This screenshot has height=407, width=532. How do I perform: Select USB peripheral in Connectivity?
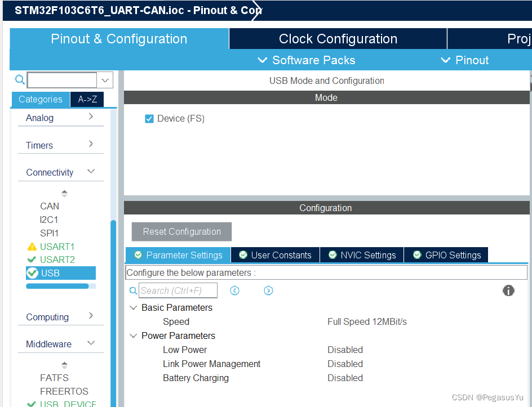click(61, 273)
